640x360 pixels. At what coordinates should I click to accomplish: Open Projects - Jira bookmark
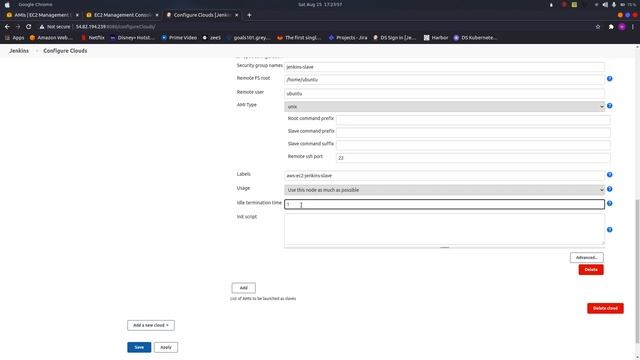tap(348, 38)
